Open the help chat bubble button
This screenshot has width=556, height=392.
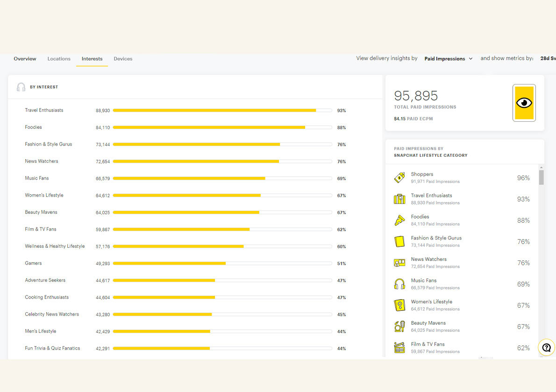click(x=546, y=348)
